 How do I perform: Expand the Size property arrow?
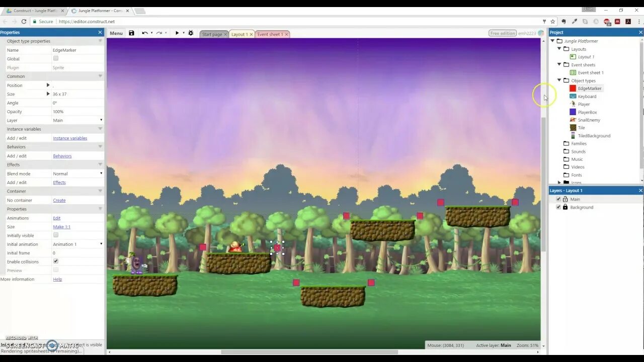[x=48, y=94]
